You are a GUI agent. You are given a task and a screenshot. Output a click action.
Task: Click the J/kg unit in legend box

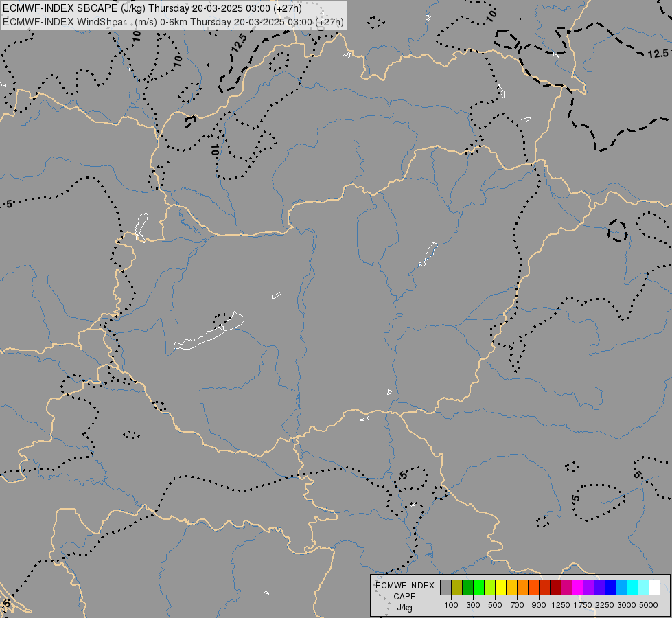404,608
